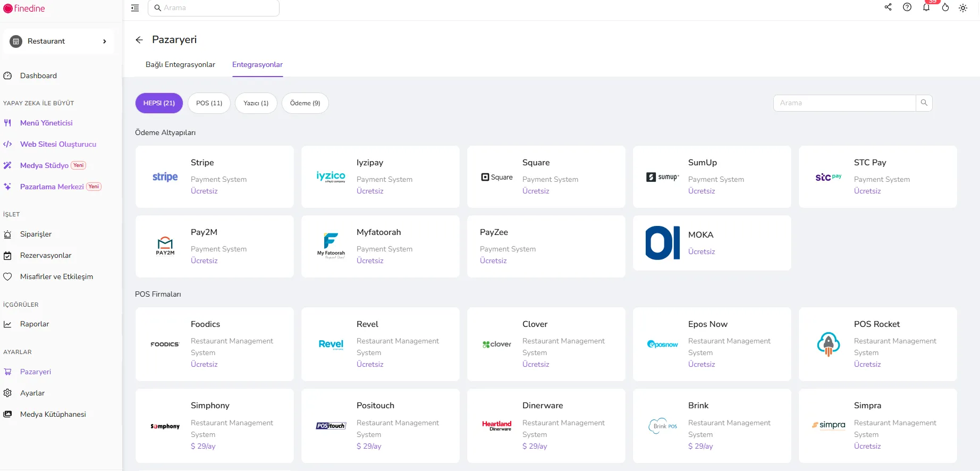This screenshot has width=980, height=471.
Task: Click Rezervasyonlar calendar icon
Action: click(7, 256)
